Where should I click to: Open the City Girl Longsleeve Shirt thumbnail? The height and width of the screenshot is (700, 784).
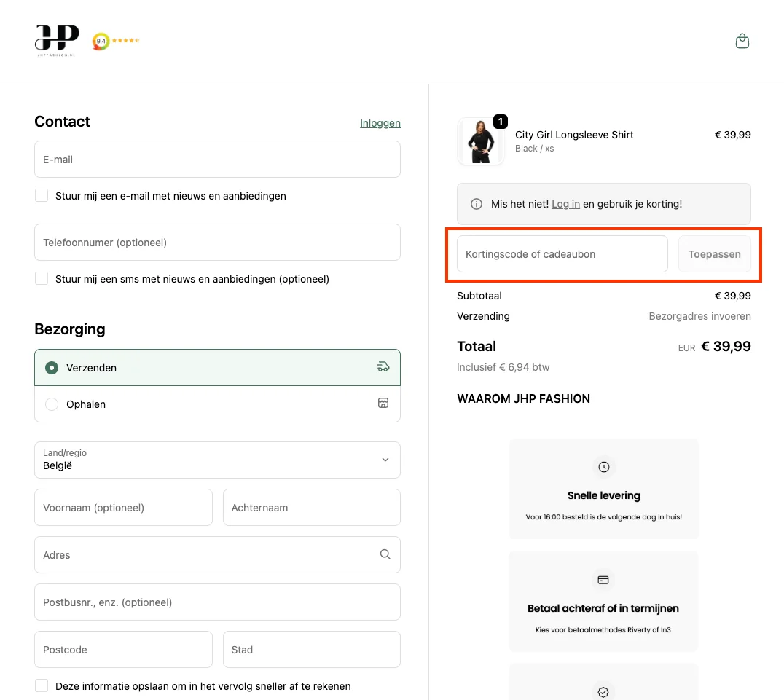pyautogui.click(x=481, y=141)
